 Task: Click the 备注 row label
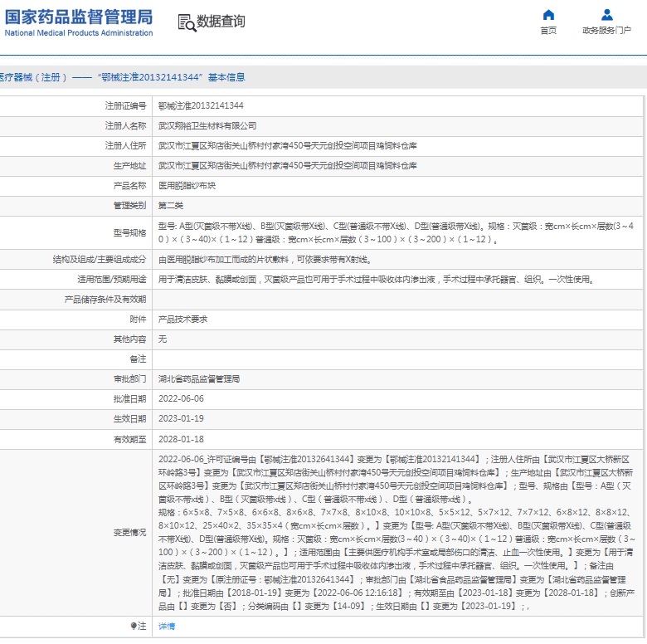pos(138,359)
